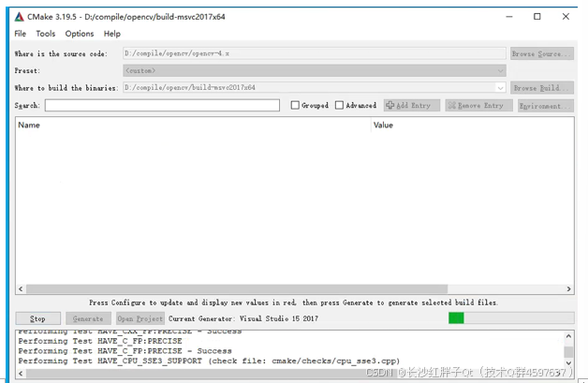The image size is (588, 383).
Task: Open the Tools menu
Action: pyautogui.click(x=45, y=34)
